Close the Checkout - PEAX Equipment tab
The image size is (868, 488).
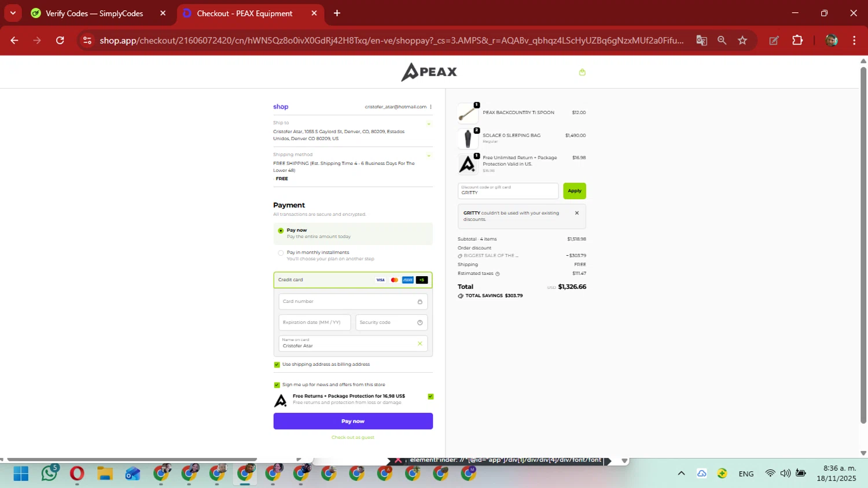point(314,13)
